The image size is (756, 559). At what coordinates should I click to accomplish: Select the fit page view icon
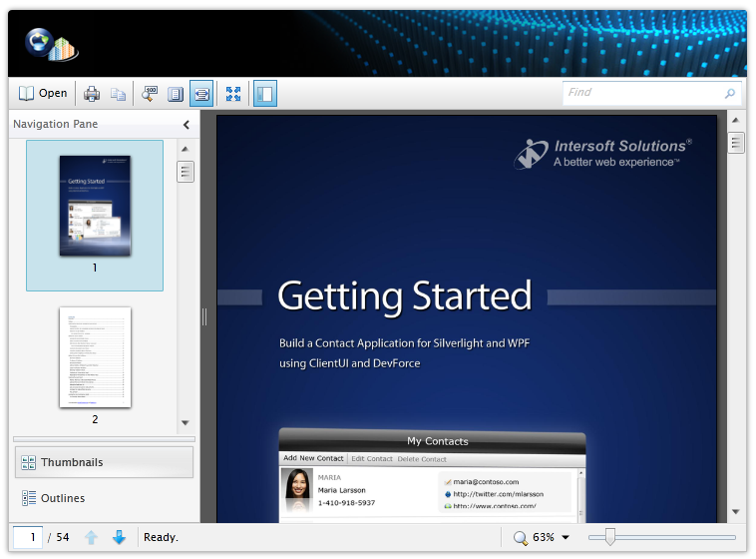[x=176, y=94]
